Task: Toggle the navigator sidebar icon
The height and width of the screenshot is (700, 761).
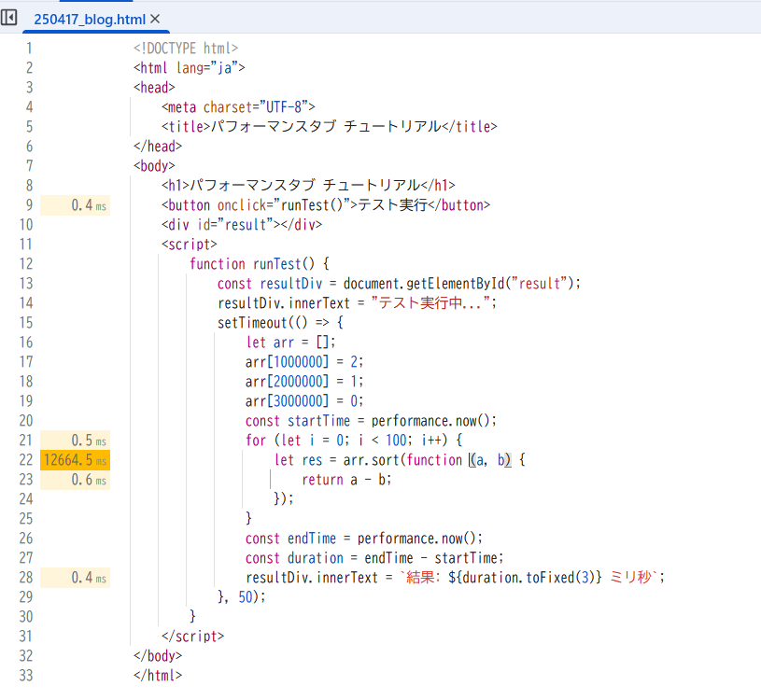Action: [x=11, y=19]
